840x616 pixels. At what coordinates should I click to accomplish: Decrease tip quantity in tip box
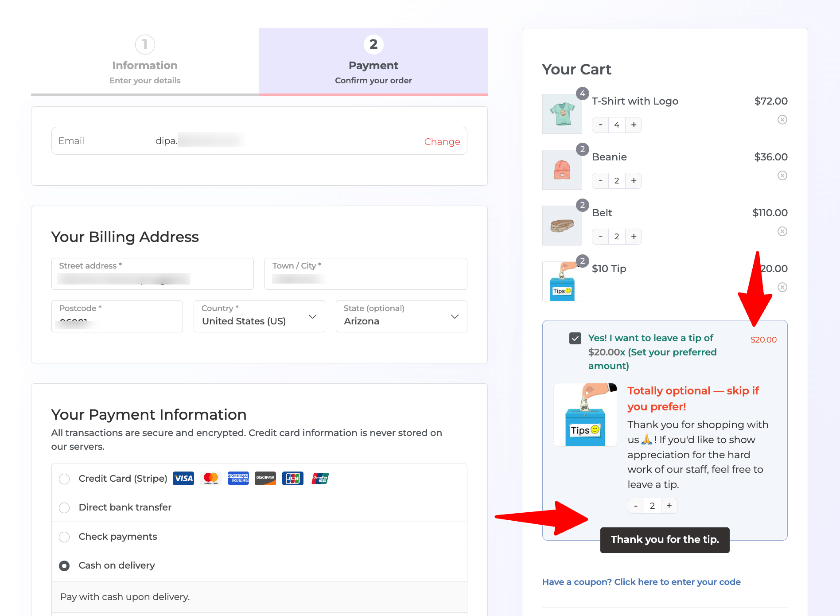[636, 506]
